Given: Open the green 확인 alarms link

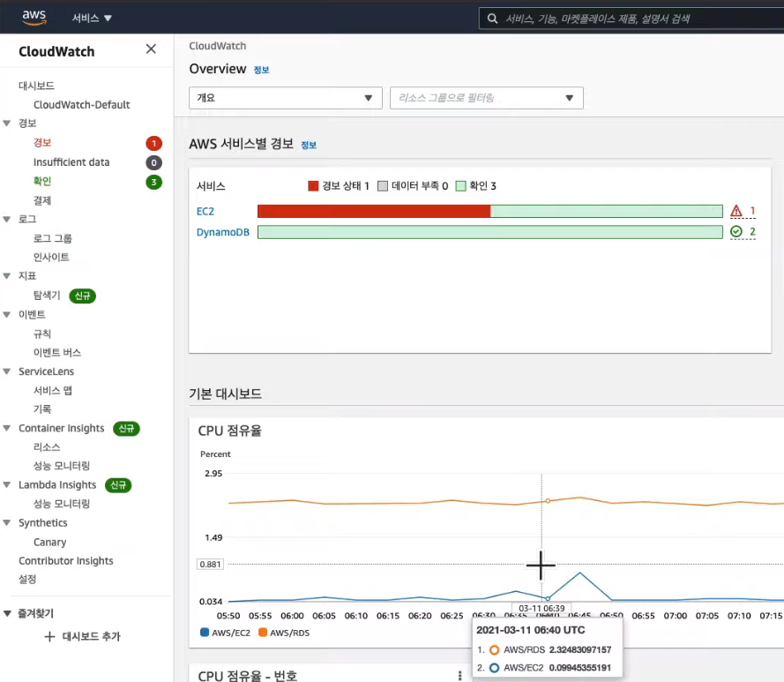Looking at the screenshot, I should [x=42, y=181].
